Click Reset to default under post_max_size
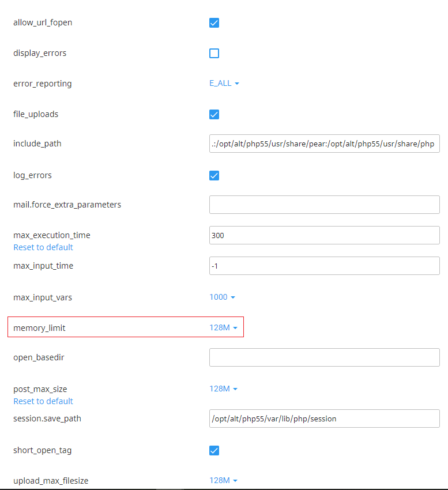448x490 pixels. pos(43,401)
